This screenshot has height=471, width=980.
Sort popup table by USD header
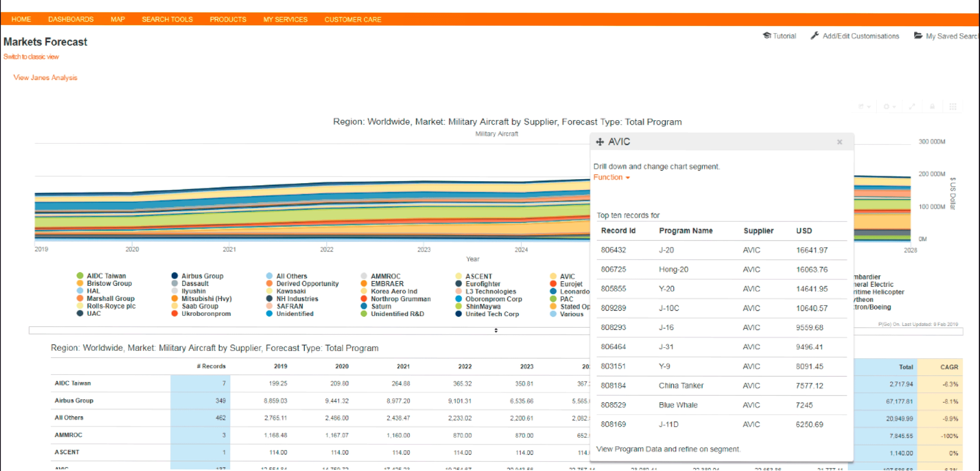[x=804, y=231]
